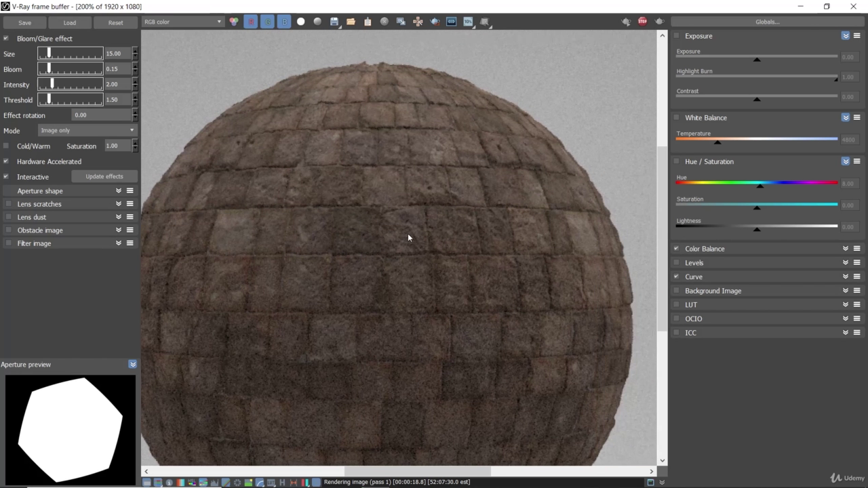Click the pixel information 'i' icon in status bar

[x=170, y=483]
